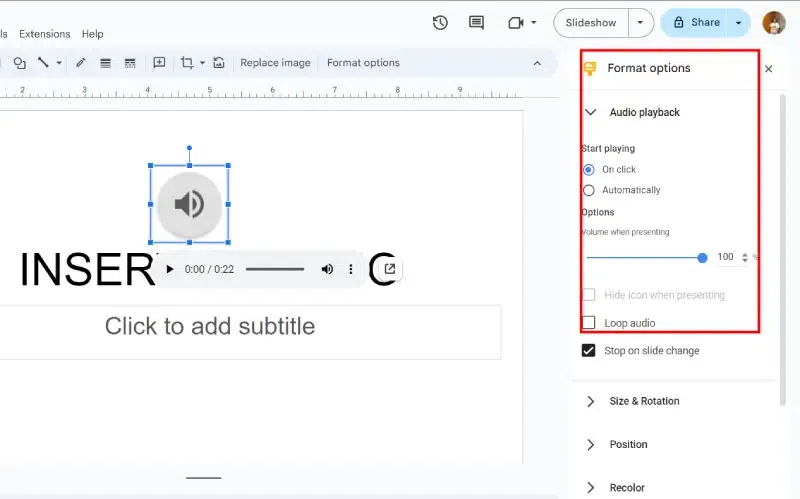Click the rotation handle above the audio icon
The image size is (800, 499).
tap(189, 148)
